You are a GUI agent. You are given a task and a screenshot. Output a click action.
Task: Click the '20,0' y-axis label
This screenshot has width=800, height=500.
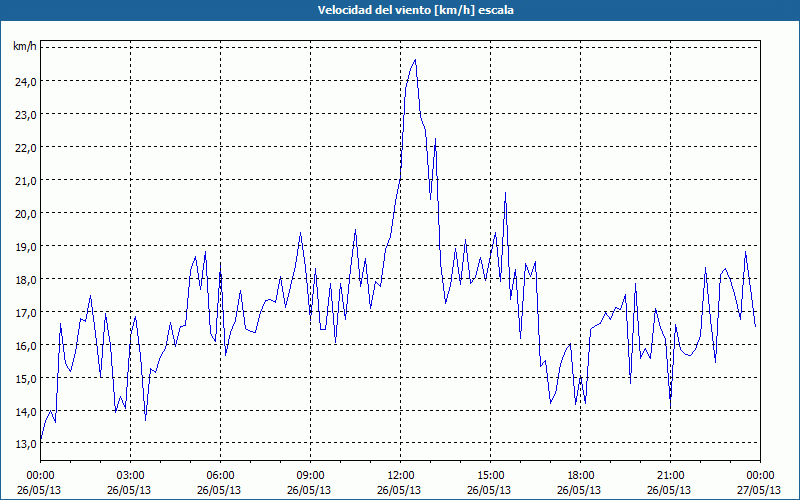(25, 213)
